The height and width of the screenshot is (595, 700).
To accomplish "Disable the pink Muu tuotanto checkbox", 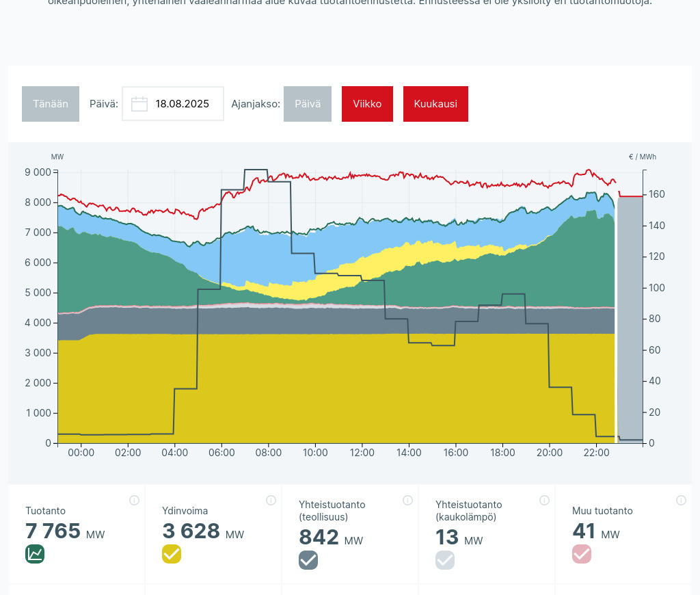I will coord(582,554).
